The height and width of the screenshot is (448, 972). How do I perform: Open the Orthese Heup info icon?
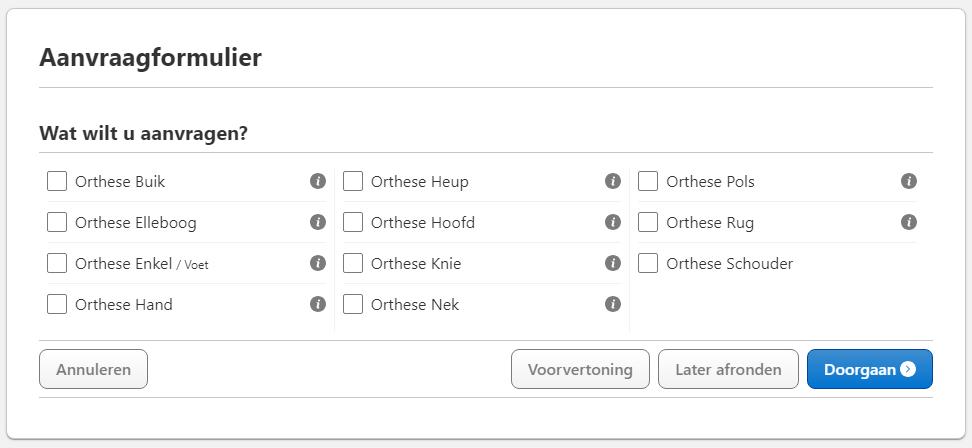click(x=613, y=181)
